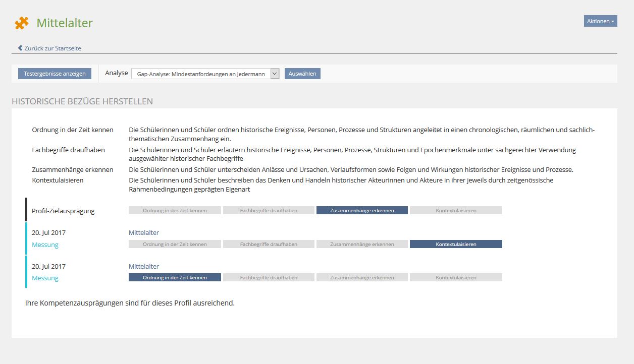Open the first Mittelalter measurement link
The height and width of the screenshot is (364, 634).
144,233
